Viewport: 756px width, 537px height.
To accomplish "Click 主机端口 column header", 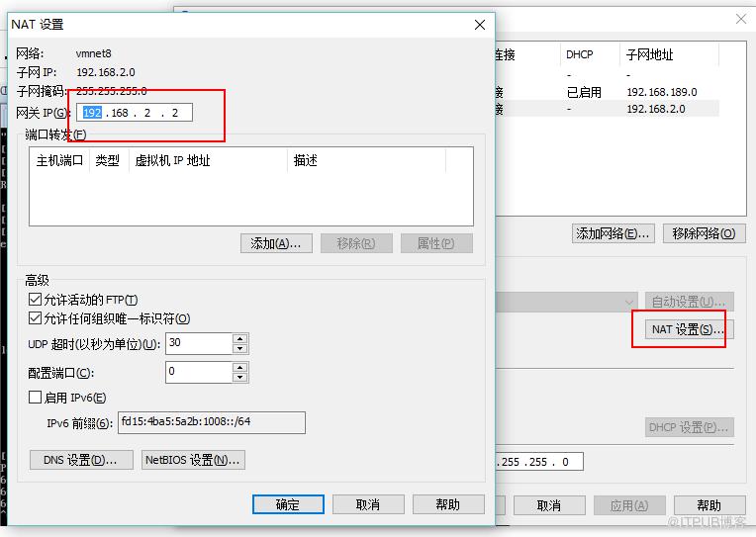I will pos(59,160).
